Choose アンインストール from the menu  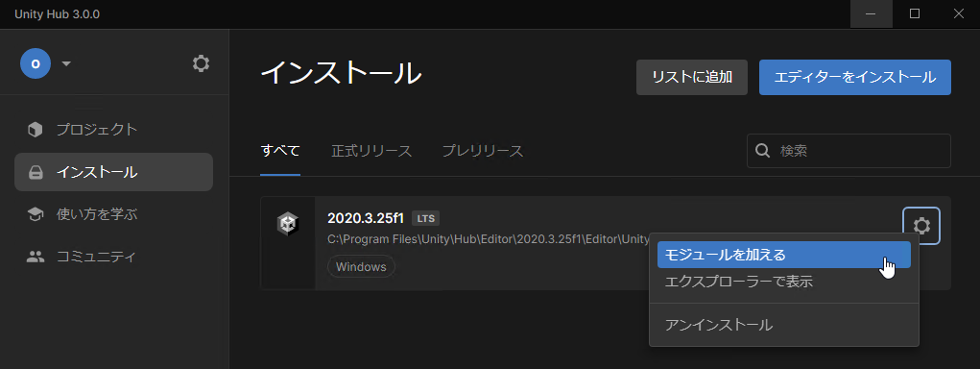[784, 325]
